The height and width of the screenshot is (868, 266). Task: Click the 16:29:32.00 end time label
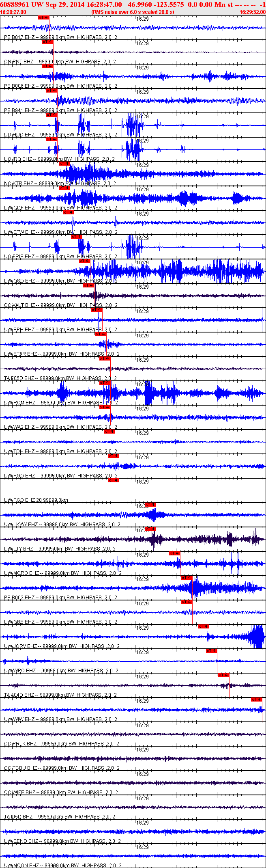[253, 12]
